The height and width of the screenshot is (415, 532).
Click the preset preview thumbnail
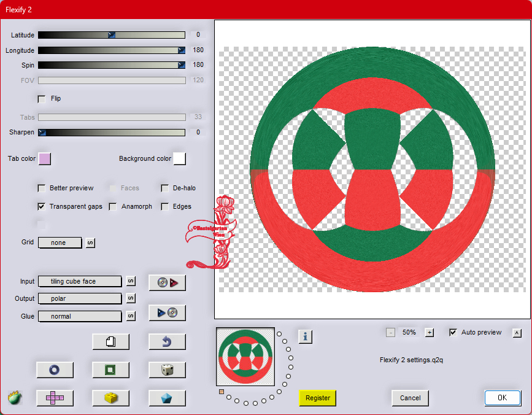(245, 357)
